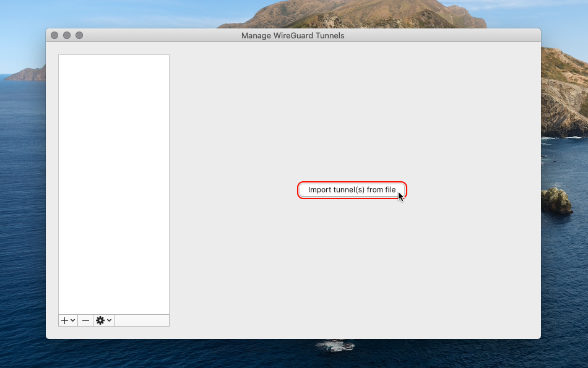Minimize the WireGuard window with the middle button
588x368 pixels.
click(67, 35)
